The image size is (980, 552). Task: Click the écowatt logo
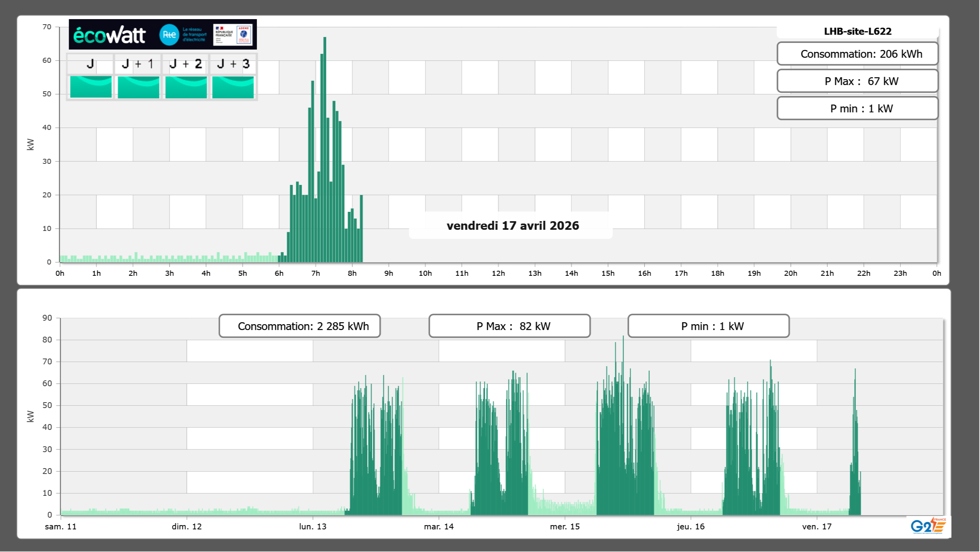(109, 35)
